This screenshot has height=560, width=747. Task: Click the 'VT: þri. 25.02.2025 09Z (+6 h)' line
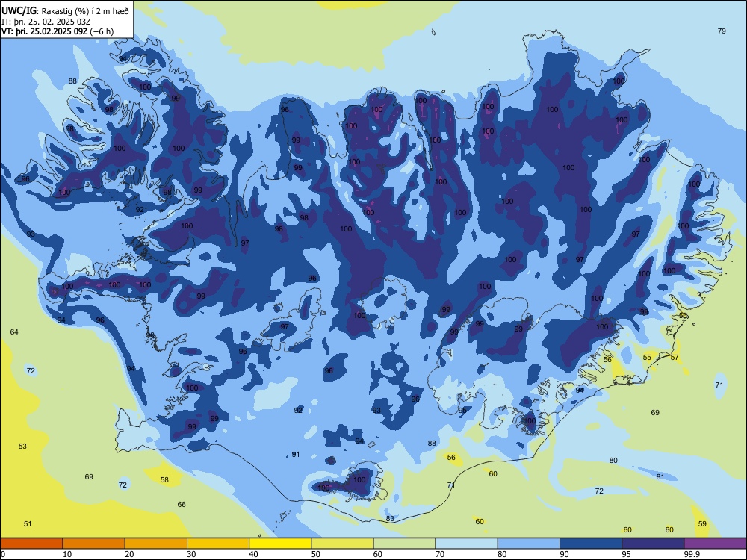pyautogui.click(x=58, y=31)
